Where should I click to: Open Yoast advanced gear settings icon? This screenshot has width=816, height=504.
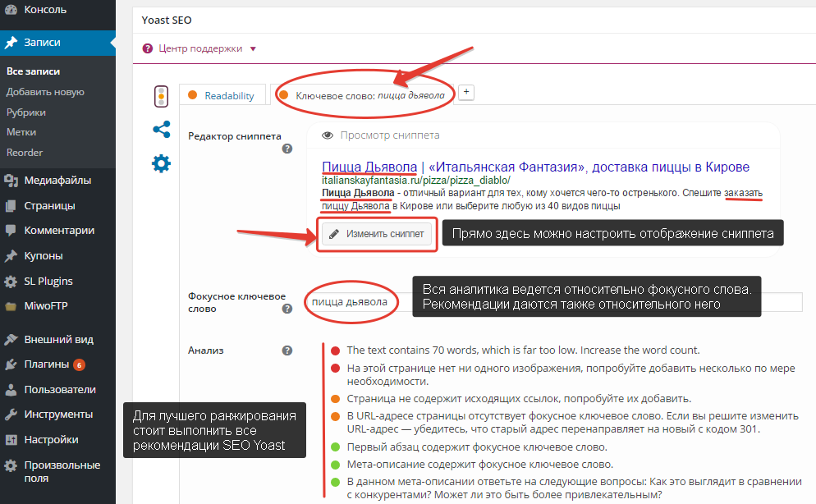162,163
